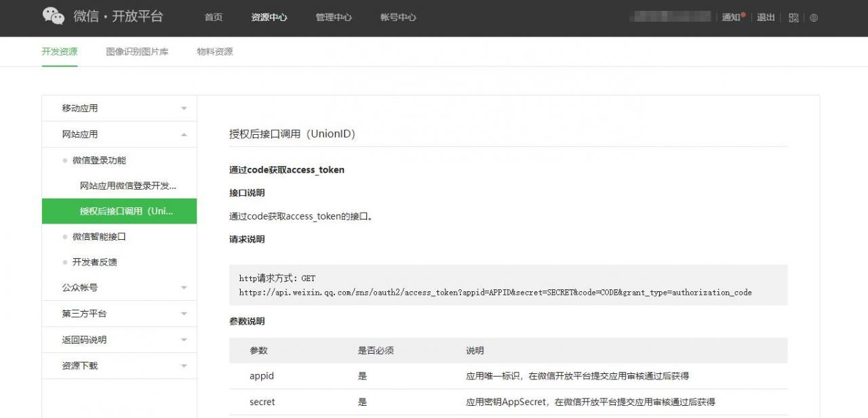Click the WeChat logo icon
The width and height of the screenshot is (868, 418).
[x=54, y=16]
